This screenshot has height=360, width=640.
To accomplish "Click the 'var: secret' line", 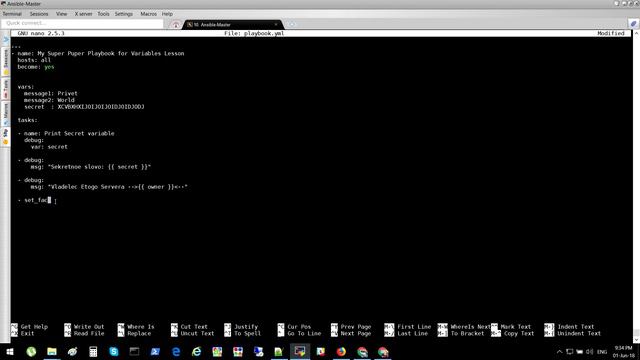I will 49,147.
